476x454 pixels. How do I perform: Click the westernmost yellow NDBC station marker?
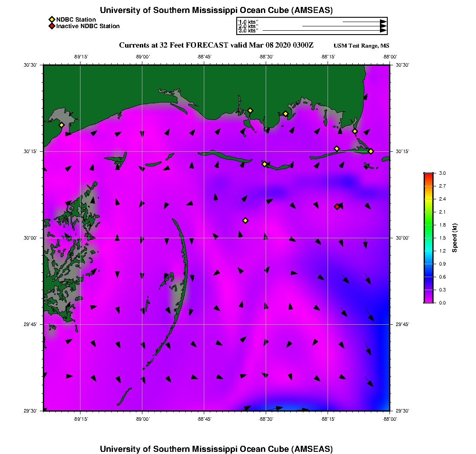pos(61,125)
